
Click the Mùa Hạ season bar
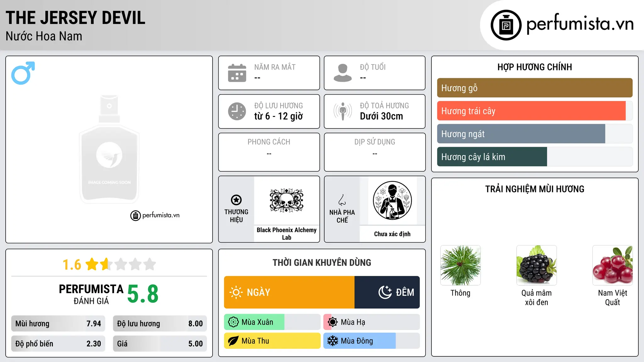[x=372, y=322]
